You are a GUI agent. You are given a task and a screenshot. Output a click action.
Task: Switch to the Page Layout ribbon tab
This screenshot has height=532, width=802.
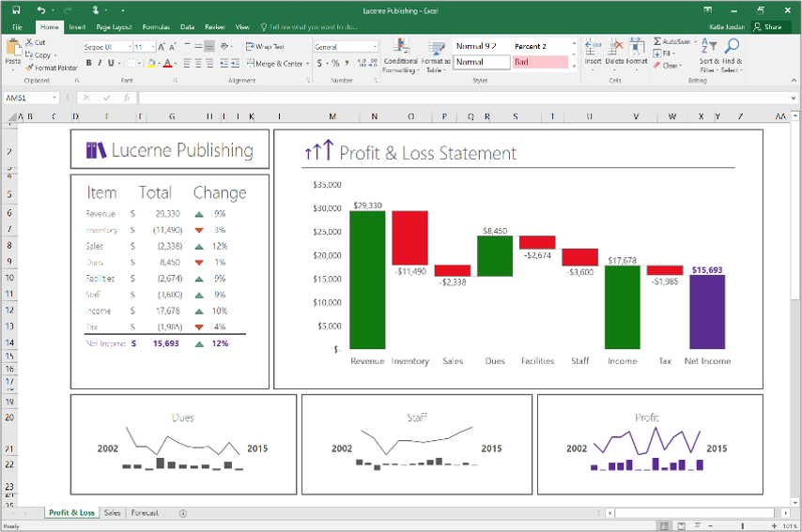[114, 27]
